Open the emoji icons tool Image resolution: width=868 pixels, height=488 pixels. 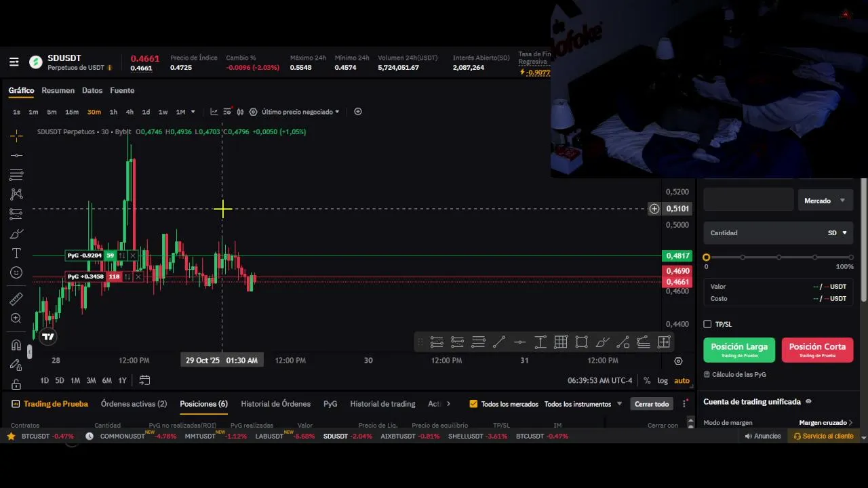tap(16, 272)
